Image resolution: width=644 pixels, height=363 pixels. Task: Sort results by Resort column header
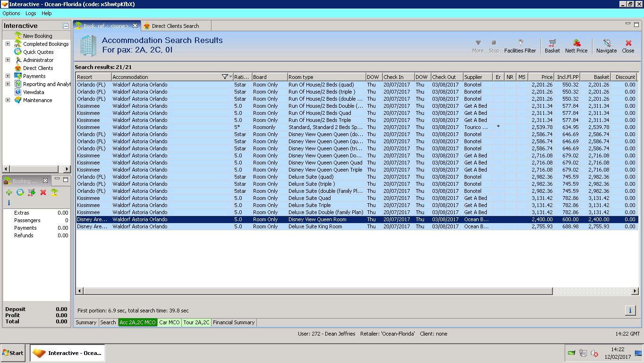point(93,77)
